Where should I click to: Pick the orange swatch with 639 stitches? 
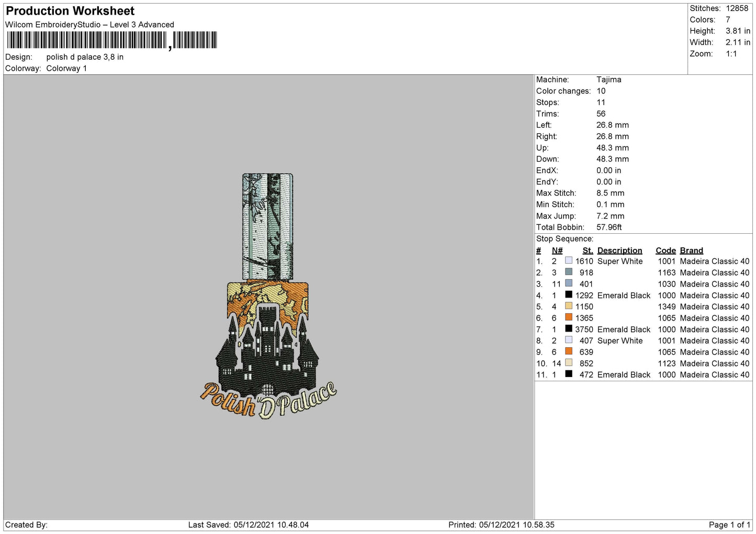(569, 351)
